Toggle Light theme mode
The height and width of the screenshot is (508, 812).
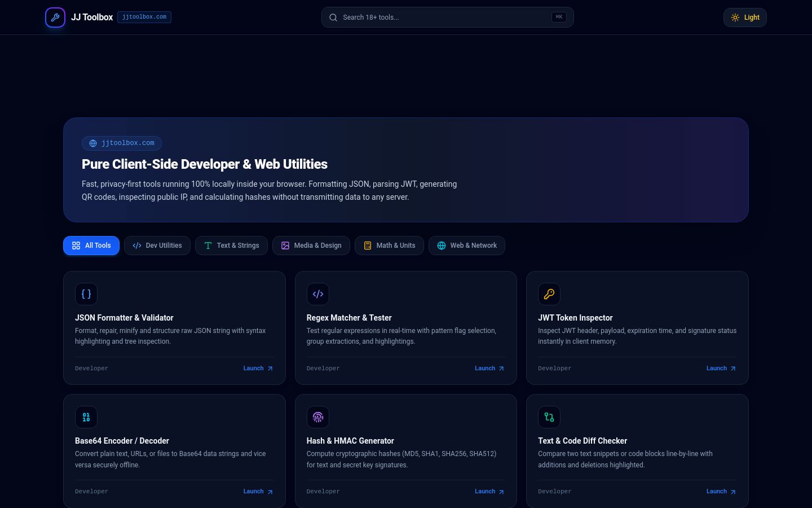point(745,17)
